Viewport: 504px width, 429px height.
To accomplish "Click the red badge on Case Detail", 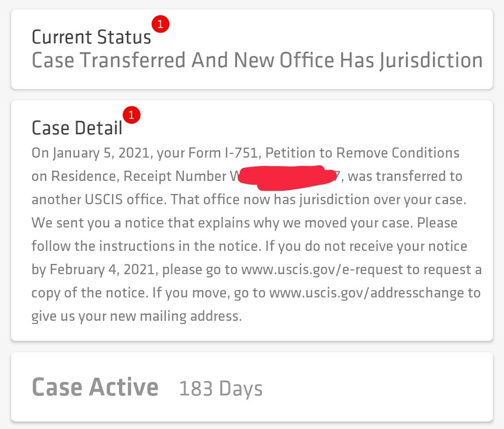I will (132, 115).
